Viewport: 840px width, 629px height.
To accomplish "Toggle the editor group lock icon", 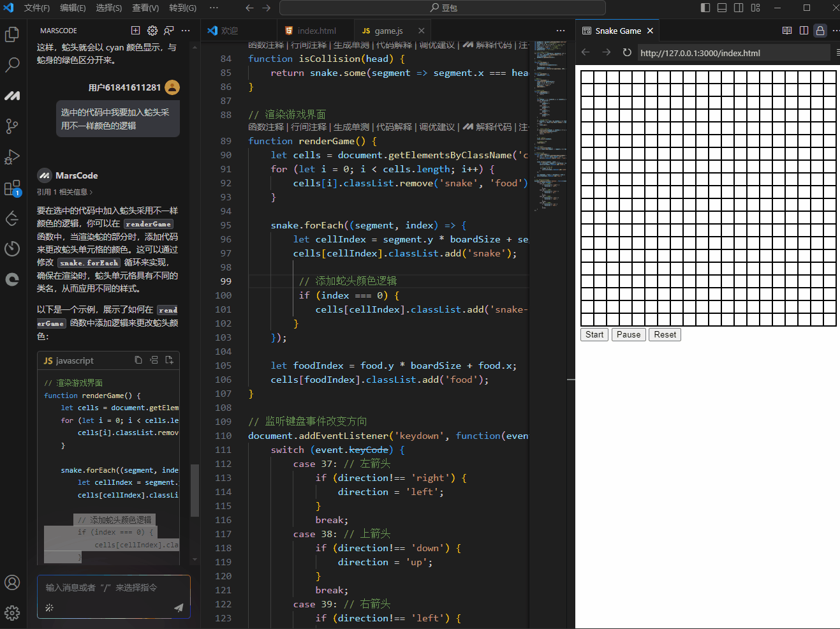I will pos(820,31).
